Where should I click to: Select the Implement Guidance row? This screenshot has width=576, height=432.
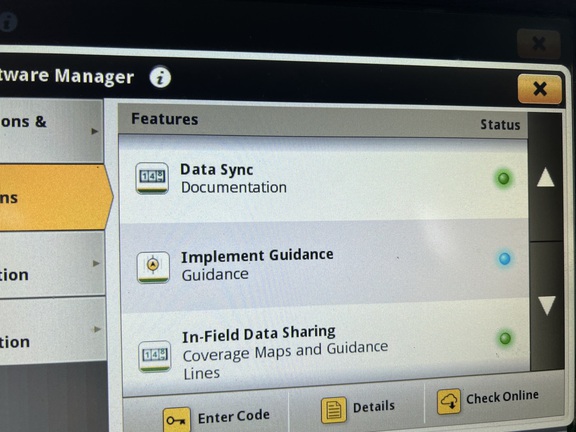pos(324,265)
